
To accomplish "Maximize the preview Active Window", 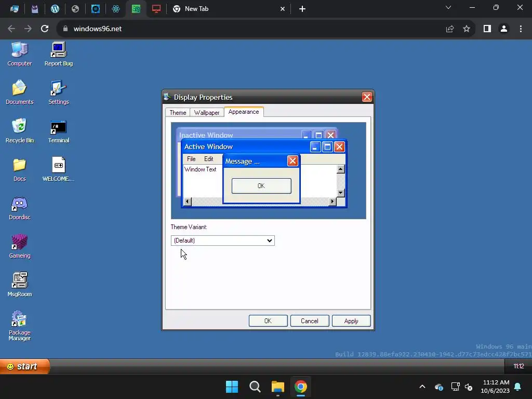I will click(327, 147).
